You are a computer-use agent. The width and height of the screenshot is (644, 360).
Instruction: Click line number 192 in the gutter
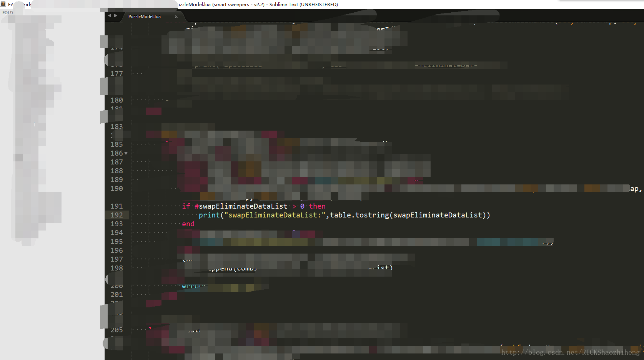click(116, 215)
